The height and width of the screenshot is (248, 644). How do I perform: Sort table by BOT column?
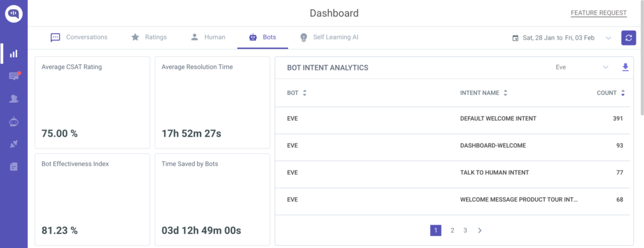tap(304, 93)
